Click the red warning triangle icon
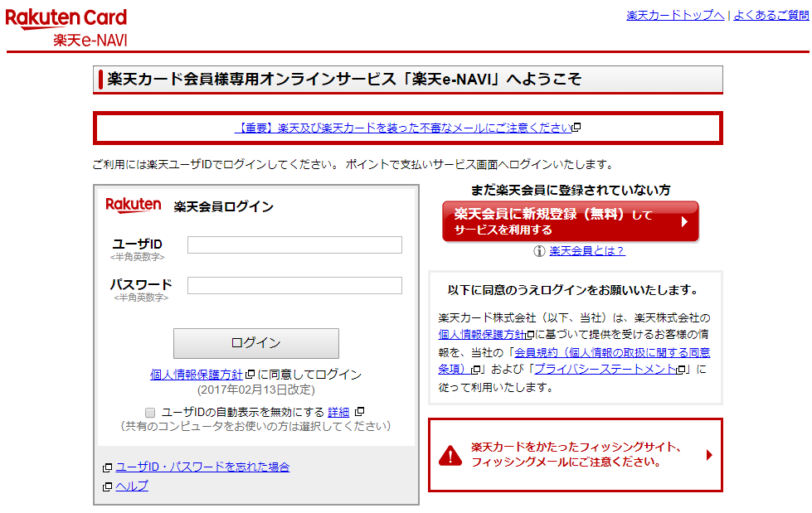 (450, 456)
